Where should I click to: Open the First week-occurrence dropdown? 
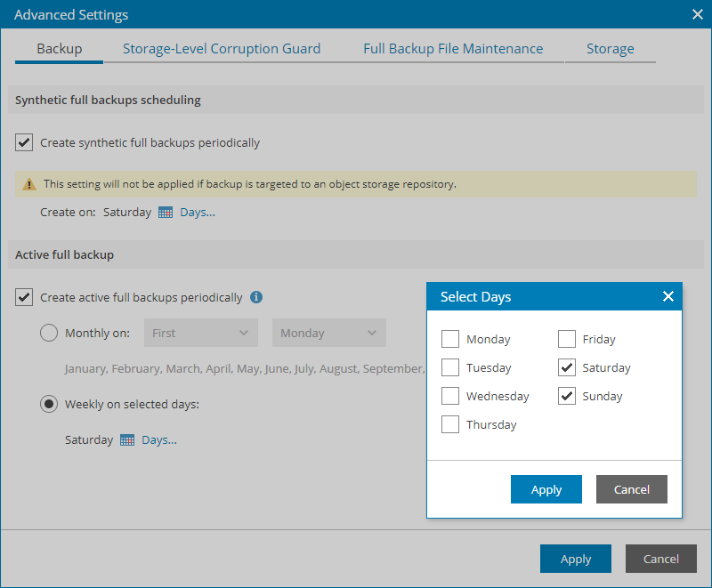click(200, 333)
